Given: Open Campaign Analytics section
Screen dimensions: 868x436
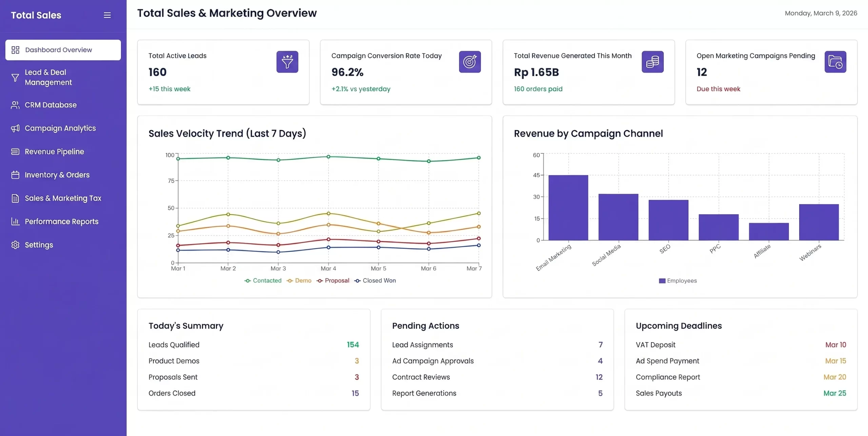Looking at the screenshot, I should [63, 128].
